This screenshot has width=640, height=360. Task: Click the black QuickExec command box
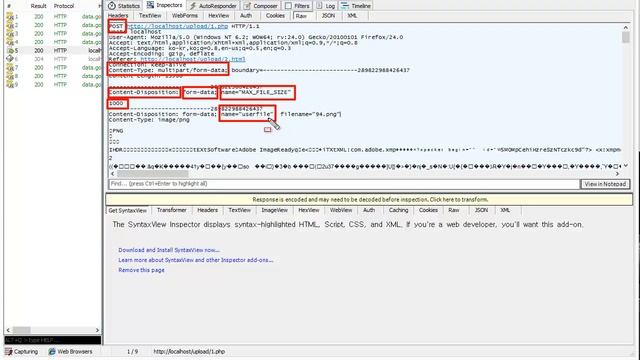tap(53, 340)
